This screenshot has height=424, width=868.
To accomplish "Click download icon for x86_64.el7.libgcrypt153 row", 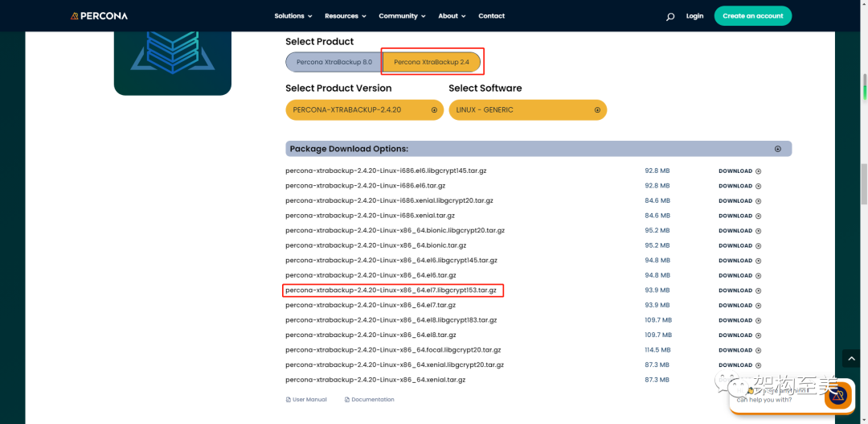I will (x=759, y=290).
